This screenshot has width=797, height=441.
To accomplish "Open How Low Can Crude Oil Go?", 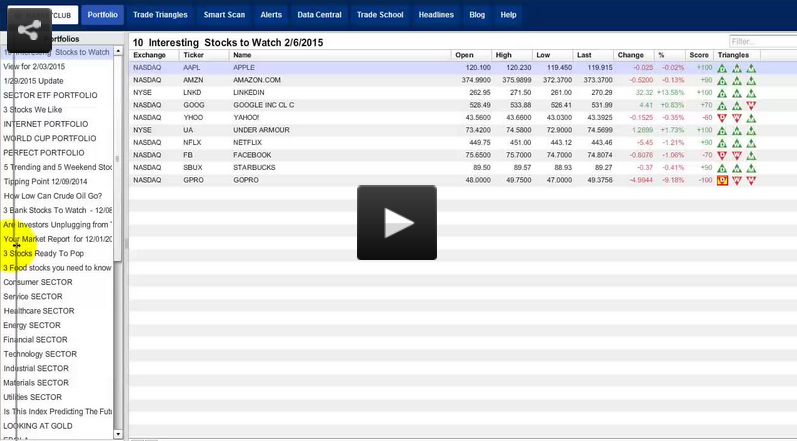I will (x=52, y=196).
